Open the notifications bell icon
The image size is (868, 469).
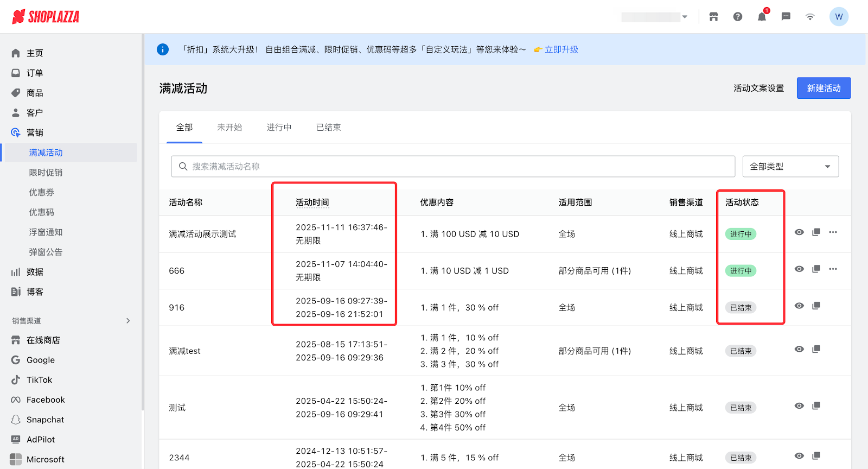point(762,17)
